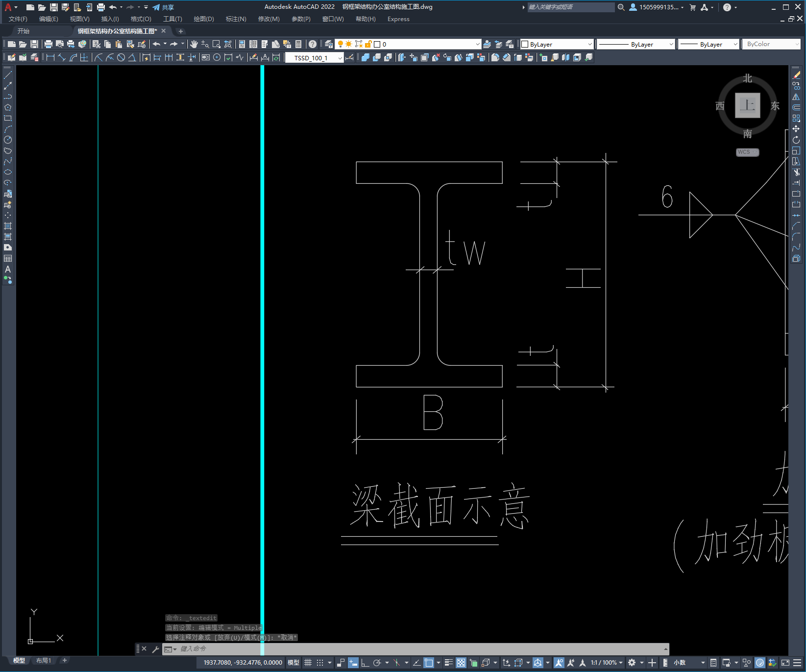Image resolution: width=806 pixels, height=672 pixels.
Task: Click the layer 0 color swatch
Action: point(377,44)
